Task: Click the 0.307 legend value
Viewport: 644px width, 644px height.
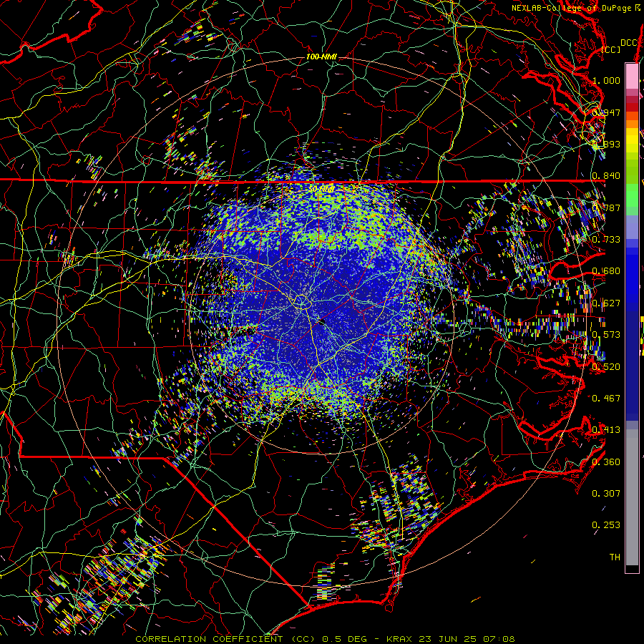Action: tap(606, 494)
